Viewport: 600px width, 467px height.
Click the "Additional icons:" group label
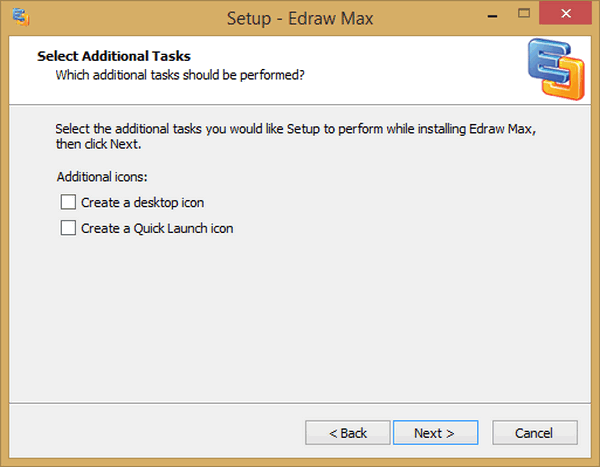tap(103, 177)
